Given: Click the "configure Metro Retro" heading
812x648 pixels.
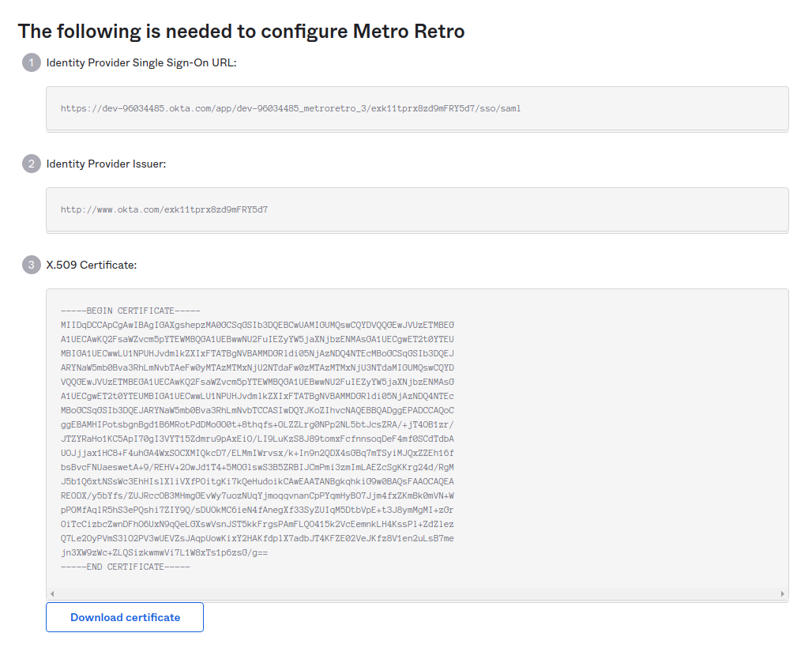Looking at the screenshot, I should point(241,31).
